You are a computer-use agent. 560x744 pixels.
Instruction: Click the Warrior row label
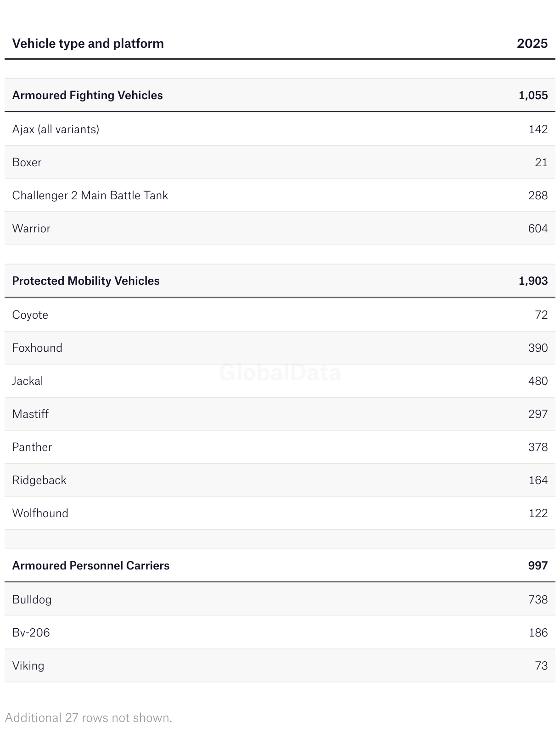(x=31, y=228)
